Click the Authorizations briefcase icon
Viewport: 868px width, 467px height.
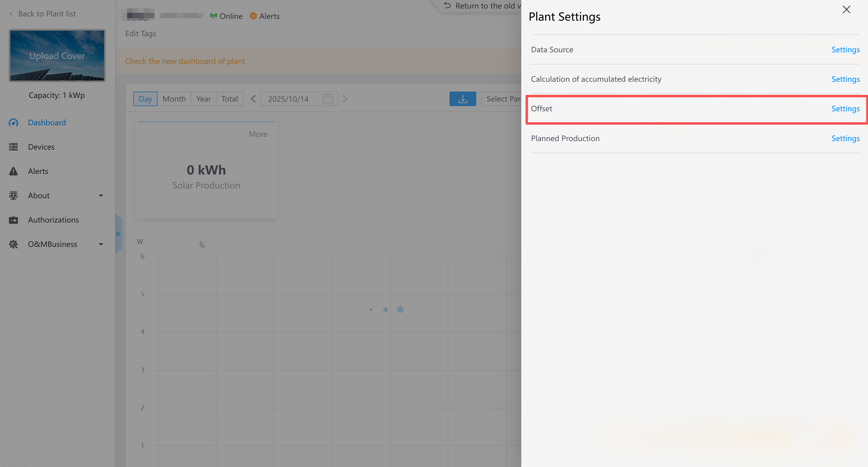13,220
